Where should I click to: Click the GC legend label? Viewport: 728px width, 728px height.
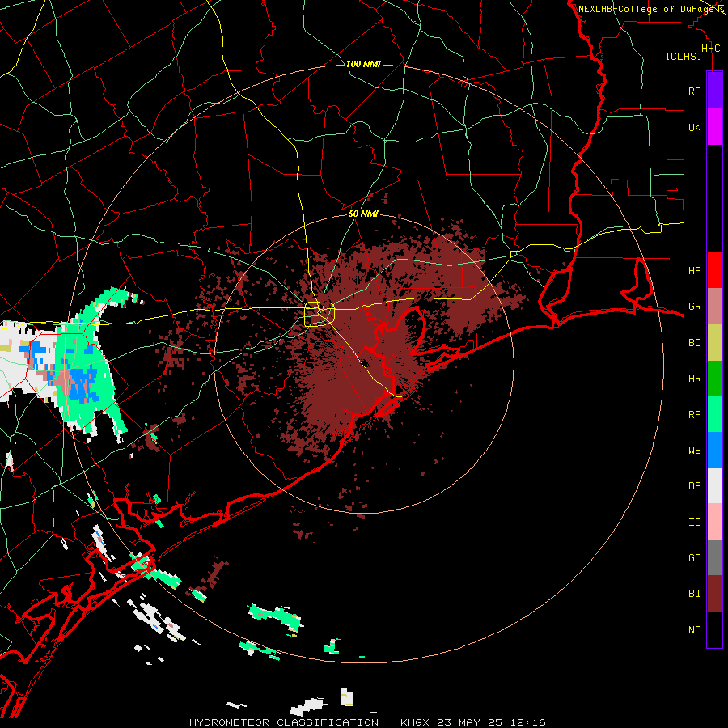694,557
